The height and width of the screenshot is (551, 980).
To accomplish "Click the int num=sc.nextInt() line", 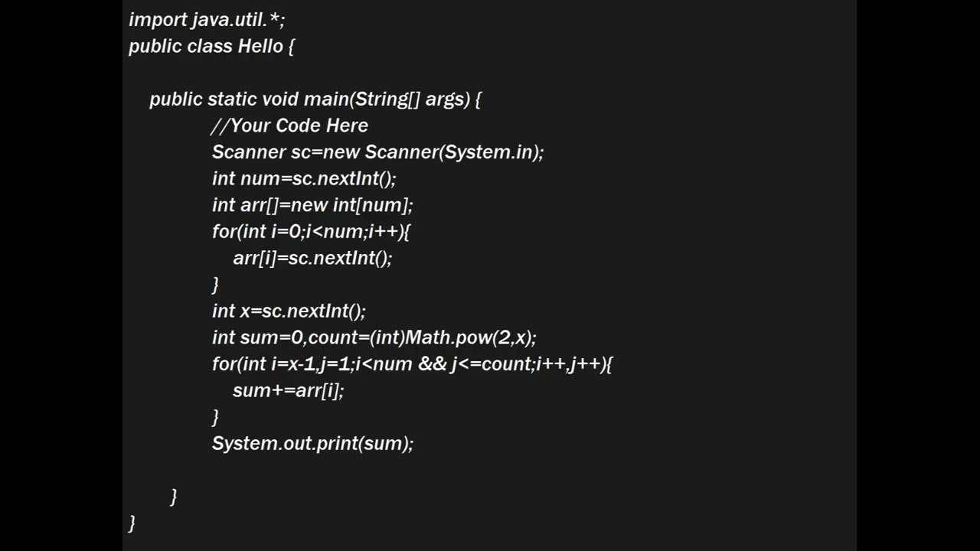I will [304, 179].
